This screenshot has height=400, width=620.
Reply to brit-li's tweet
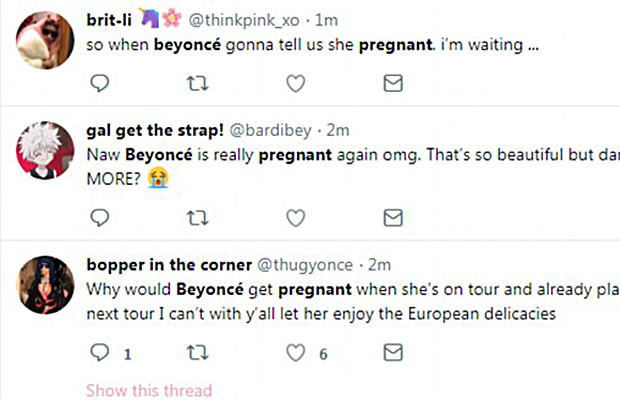pyautogui.click(x=100, y=85)
